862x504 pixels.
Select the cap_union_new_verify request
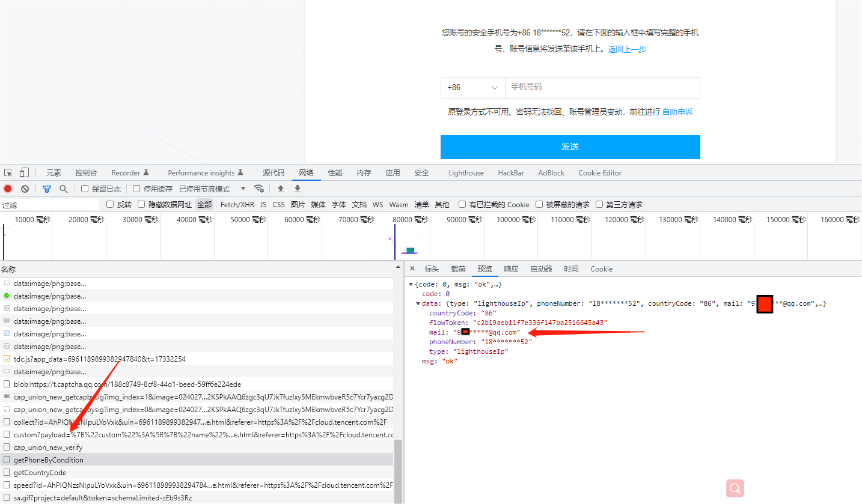tap(197, 448)
